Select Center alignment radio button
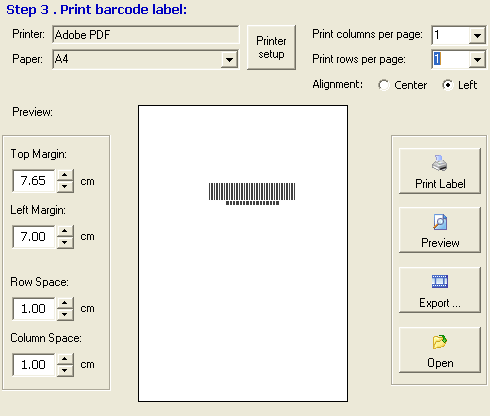Viewport: 490px width, 416px height. tap(384, 85)
